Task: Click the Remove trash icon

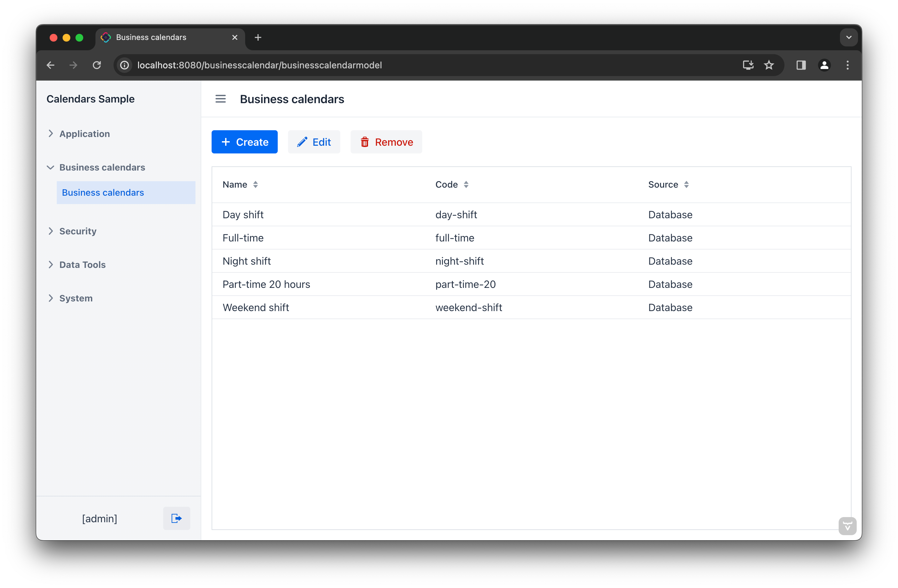Action: (364, 142)
